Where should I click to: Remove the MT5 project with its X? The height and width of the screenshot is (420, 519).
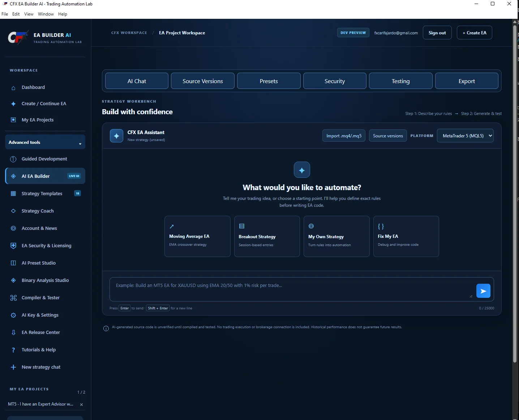[x=81, y=404]
